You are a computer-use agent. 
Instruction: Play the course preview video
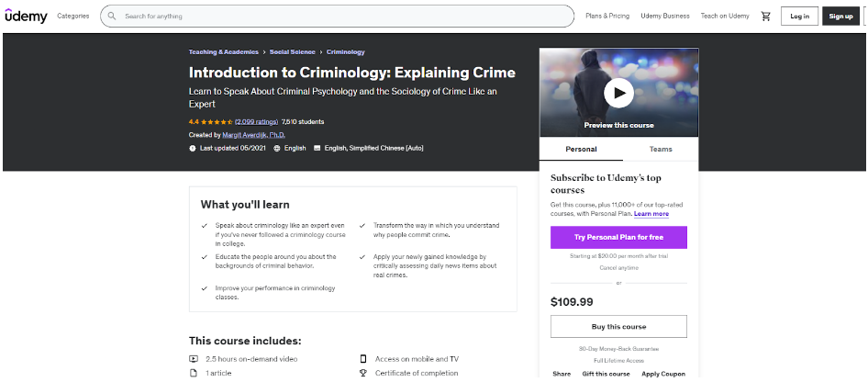coord(618,93)
